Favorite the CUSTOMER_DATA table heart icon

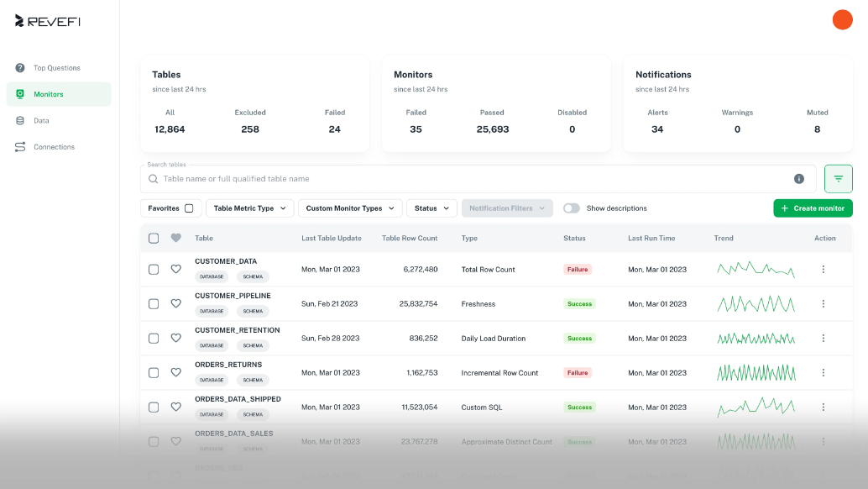coord(175,270)
